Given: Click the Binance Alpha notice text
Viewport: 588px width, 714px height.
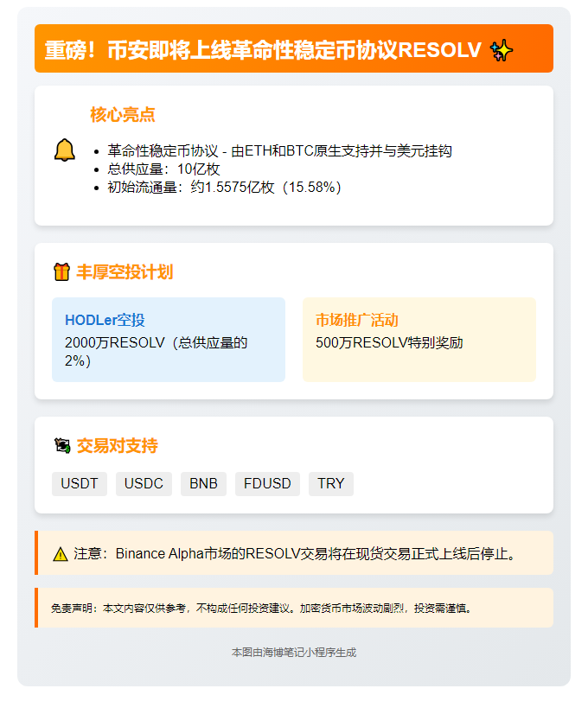Looking at the screenshot, I should 294,554.
